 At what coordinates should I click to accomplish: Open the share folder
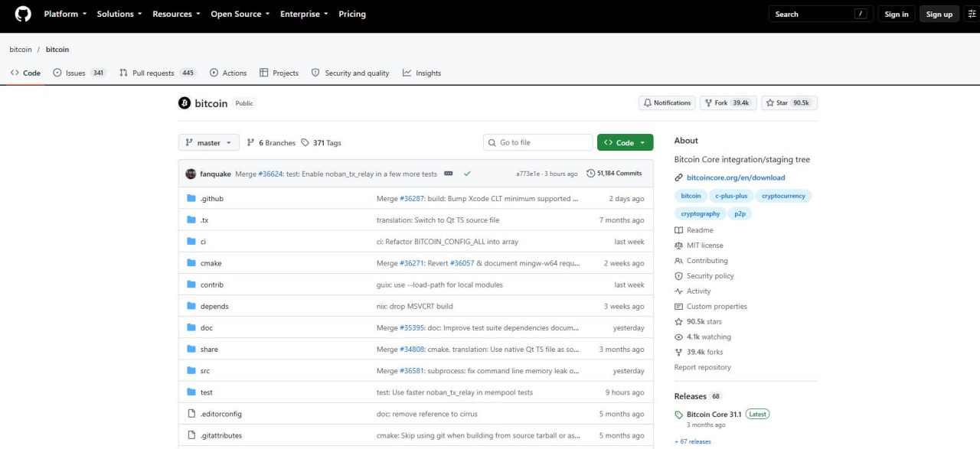[x=209, y=350]
